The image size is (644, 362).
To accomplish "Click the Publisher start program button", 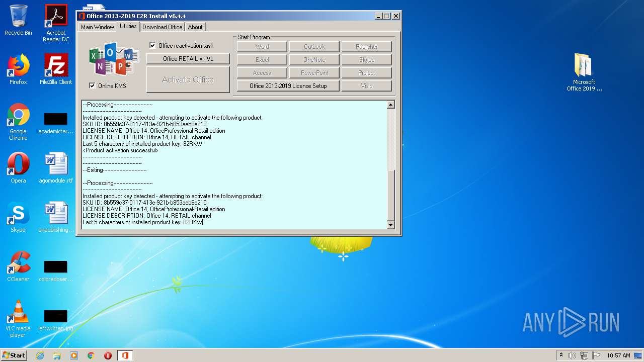I will coord(367,47).
